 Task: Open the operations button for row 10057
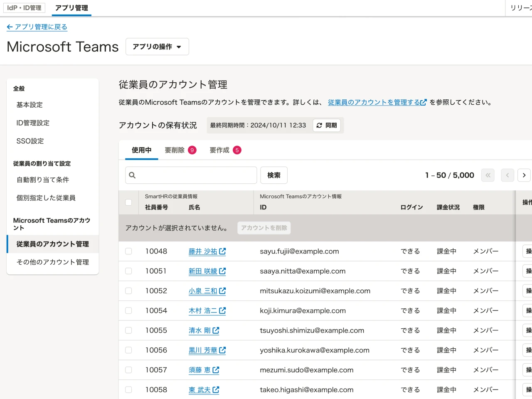click(x=527, y=370)
